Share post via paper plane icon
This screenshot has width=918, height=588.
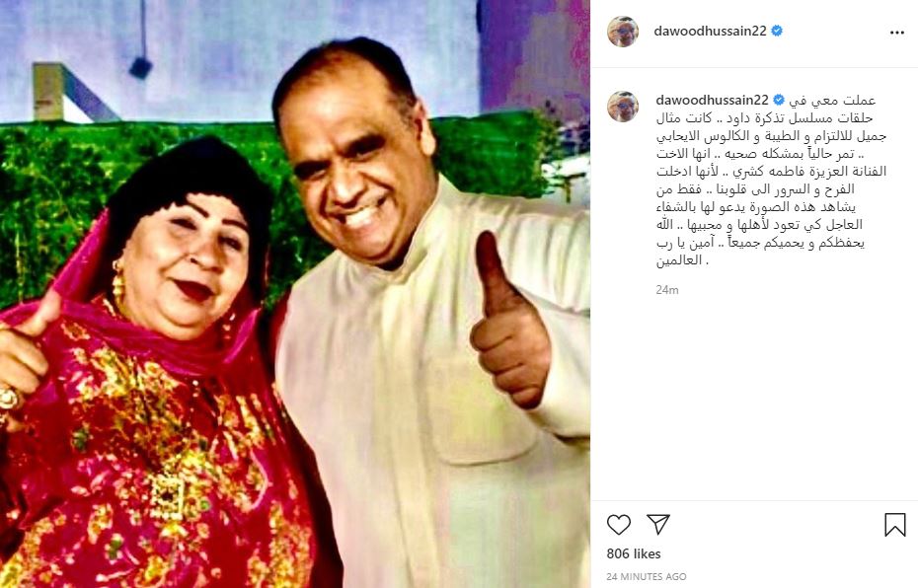pyautogui.click(x=658, y=524)
